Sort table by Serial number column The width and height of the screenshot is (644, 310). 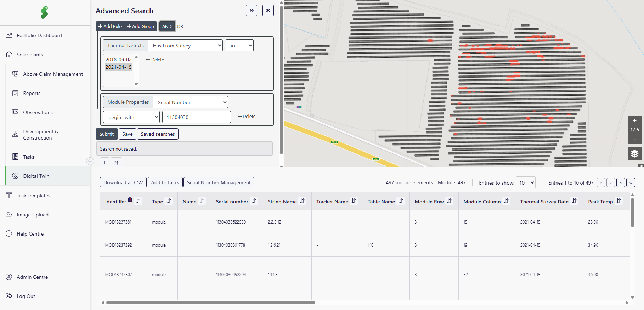(x=254, y=201)
